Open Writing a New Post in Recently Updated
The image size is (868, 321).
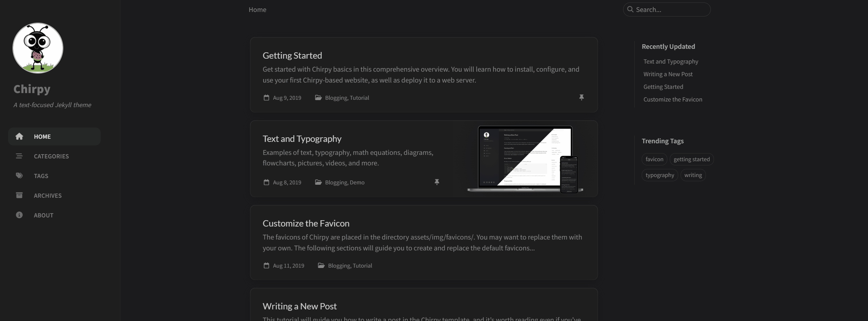(668, 74)
